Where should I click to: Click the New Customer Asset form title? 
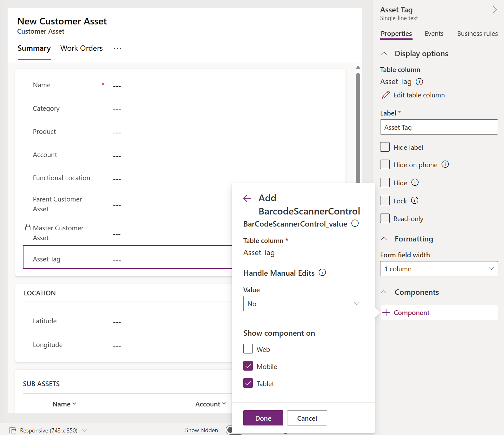pyautogui.click(x=62, y=21)
